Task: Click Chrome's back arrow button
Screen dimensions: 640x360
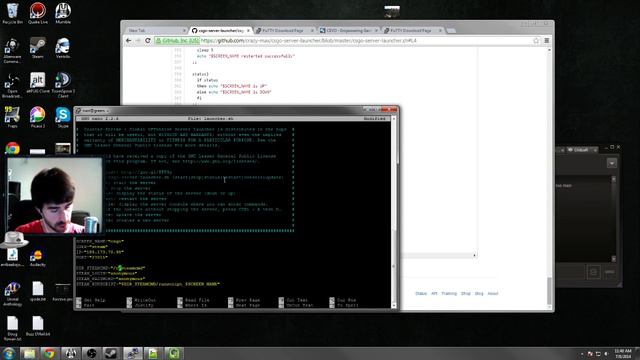Action: pyautogui.click(x=129, y=41)
